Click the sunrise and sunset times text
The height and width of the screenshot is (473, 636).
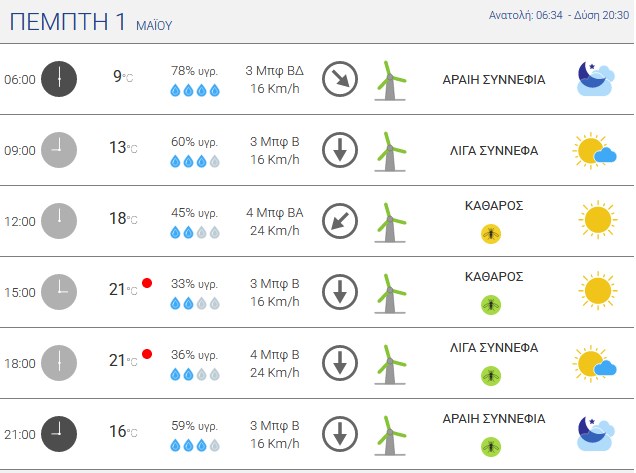point(559,15)
